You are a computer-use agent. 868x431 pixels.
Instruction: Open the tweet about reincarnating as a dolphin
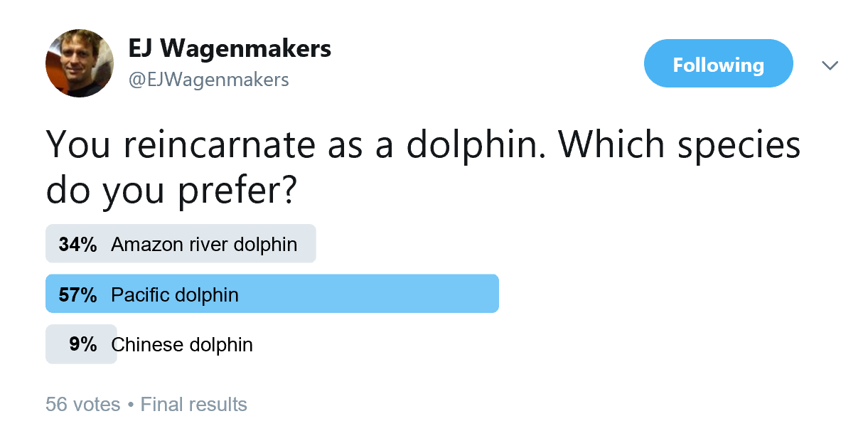(x=423, y=168)
